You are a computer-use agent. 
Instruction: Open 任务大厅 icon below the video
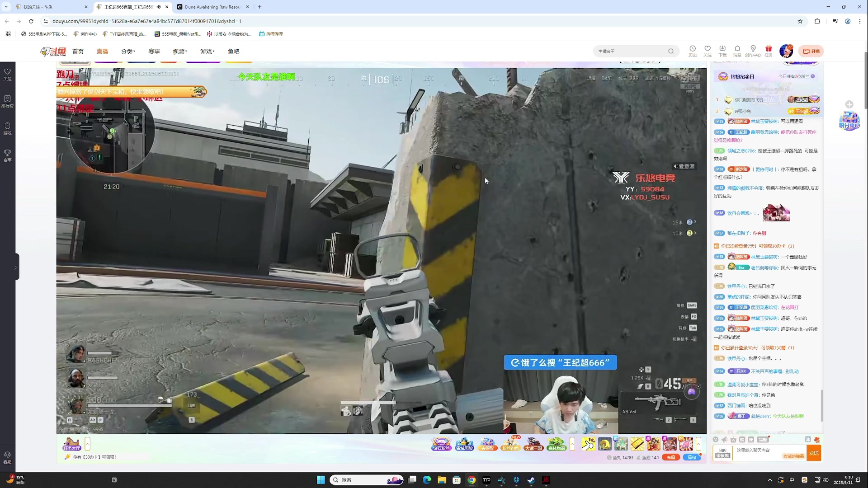click(72, 444)
